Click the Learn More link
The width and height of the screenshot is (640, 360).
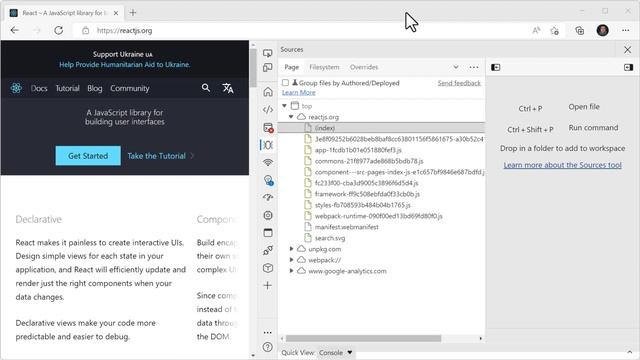point(299,92)
